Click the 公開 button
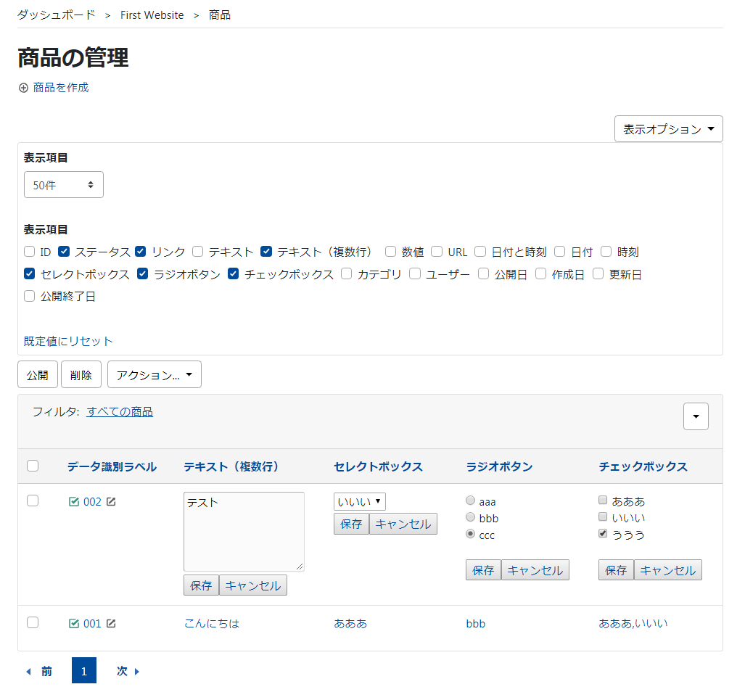 (38, 374)
